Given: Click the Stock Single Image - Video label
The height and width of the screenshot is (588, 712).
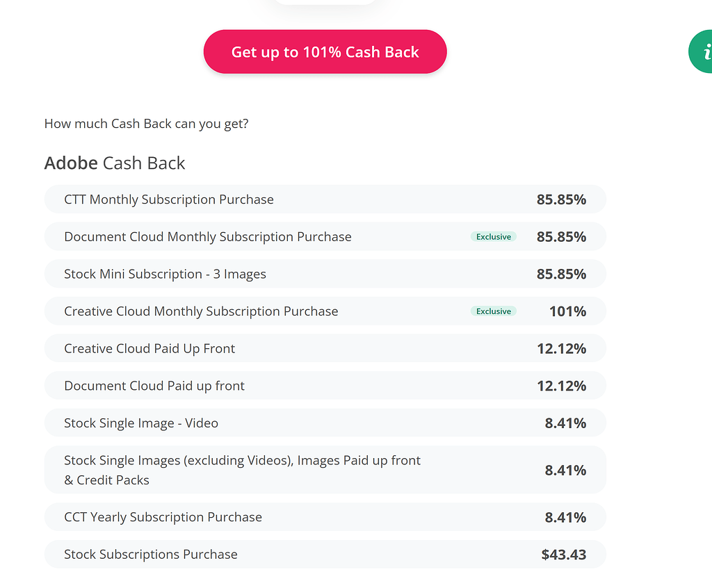Looking at the screenshot, I should 141,423.
